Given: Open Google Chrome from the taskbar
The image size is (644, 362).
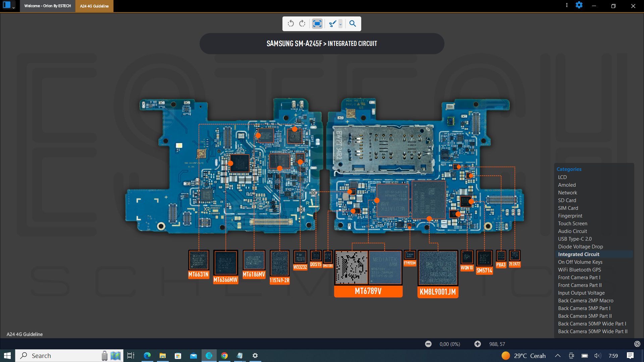Looking at the screenshot, I should (224, 356).
